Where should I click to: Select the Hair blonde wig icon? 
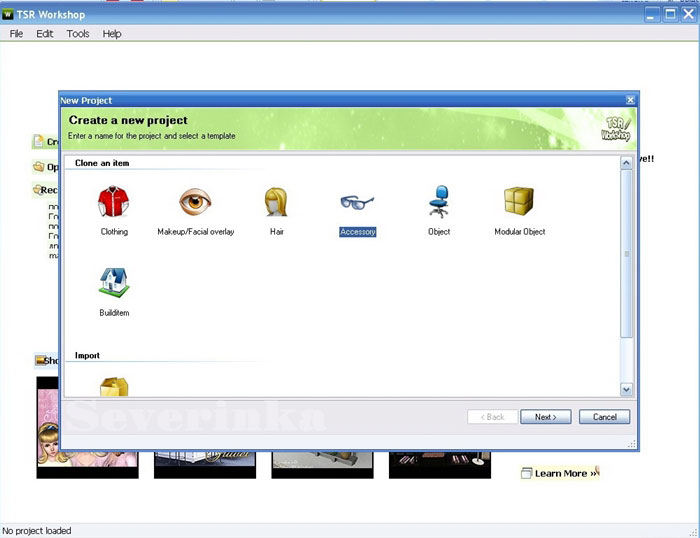point(277,203)
